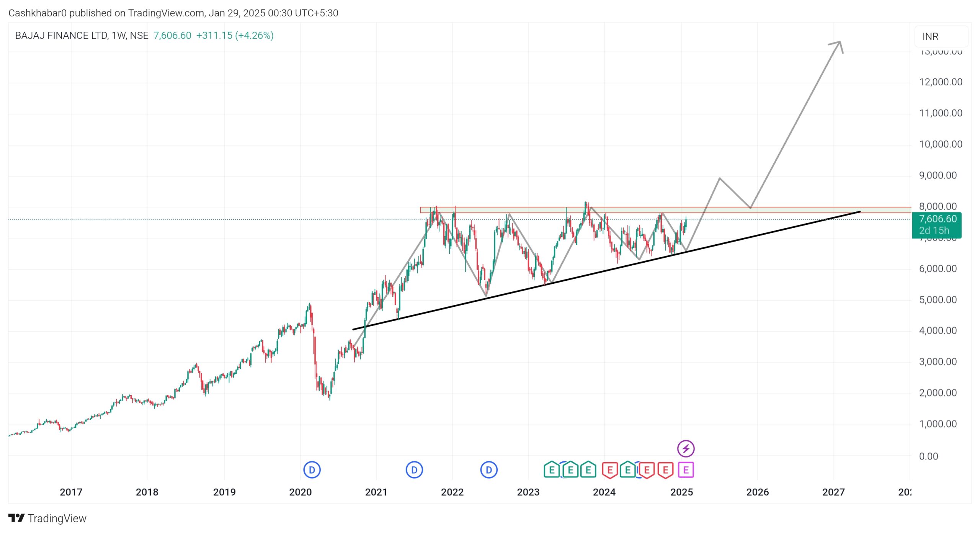The width and height of the screenshot is (980, 533).
Task: Open the INR currency selector
Action: click(941, 36)
